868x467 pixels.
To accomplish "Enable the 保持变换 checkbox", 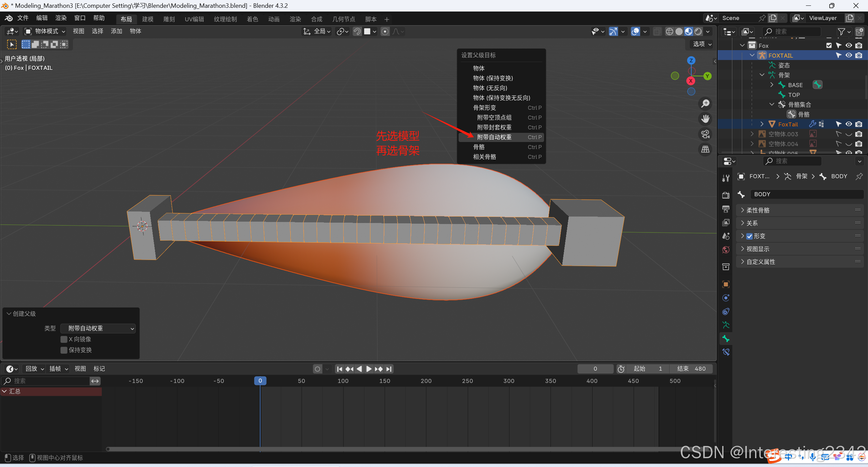I will point(64,350).
